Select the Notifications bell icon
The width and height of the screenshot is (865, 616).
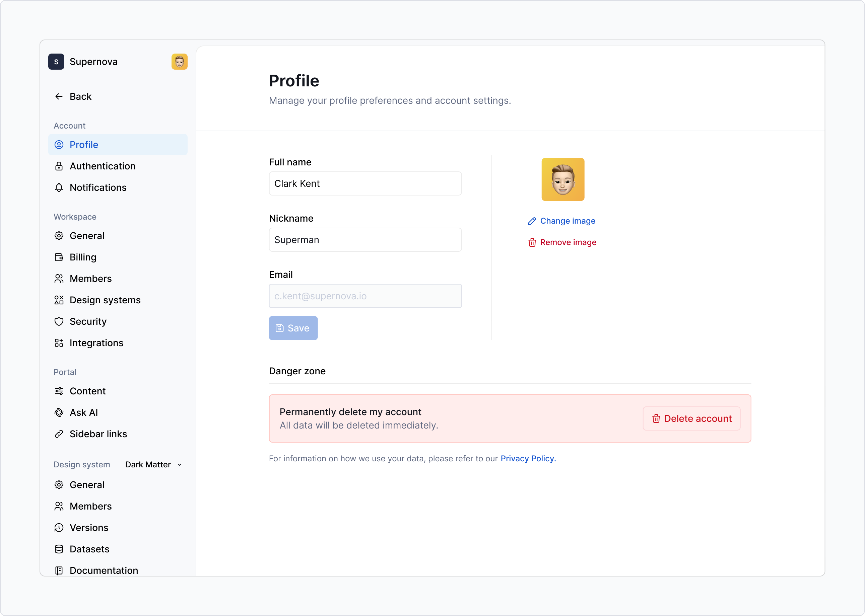coord(59,187)
